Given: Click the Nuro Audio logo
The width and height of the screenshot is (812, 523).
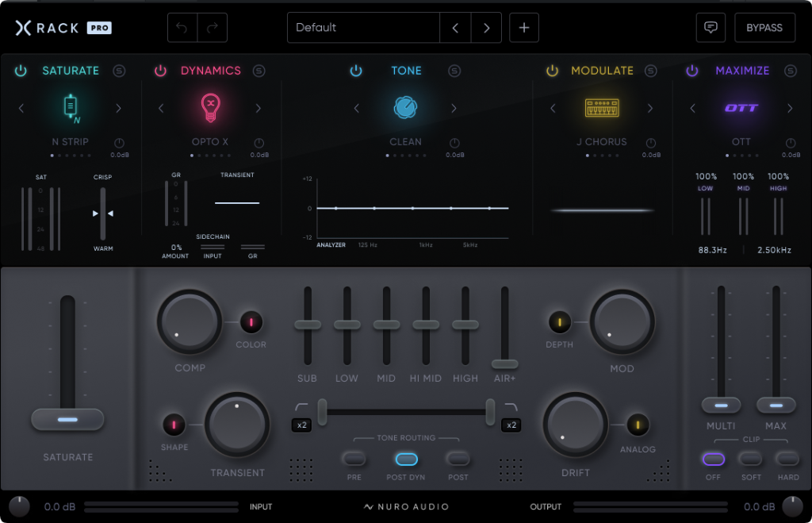Looking at the screenshot, I should [x=406, y=506].
